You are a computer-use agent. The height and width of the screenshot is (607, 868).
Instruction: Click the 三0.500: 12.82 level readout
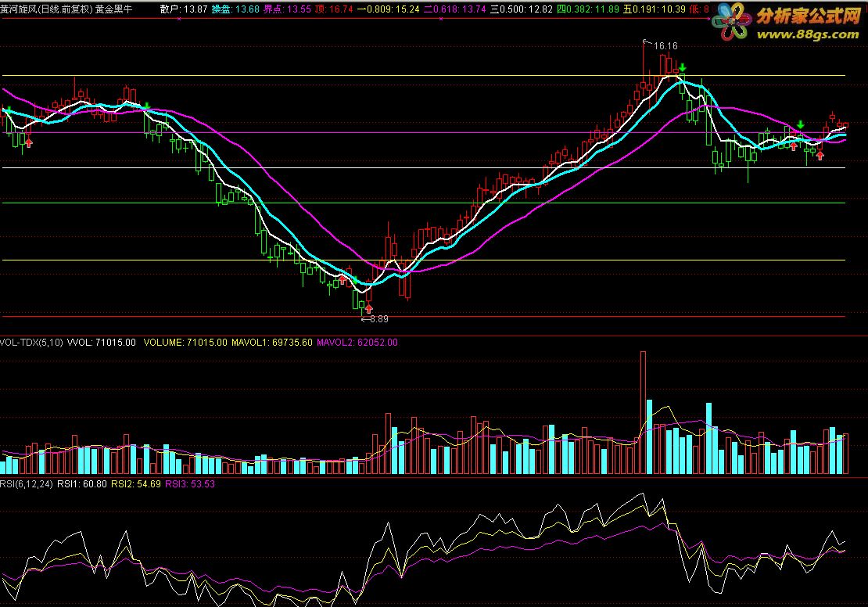522,9
